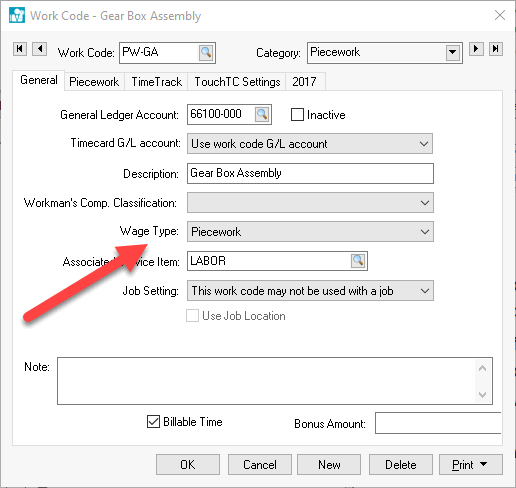
Task: Switch to the Piecework tab
Action: (94, 82)
